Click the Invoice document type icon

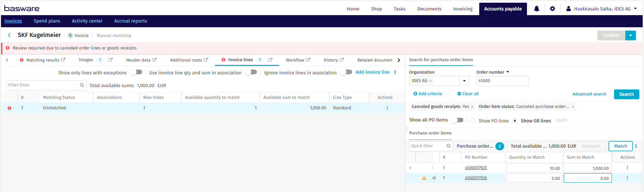click(70, 35)
